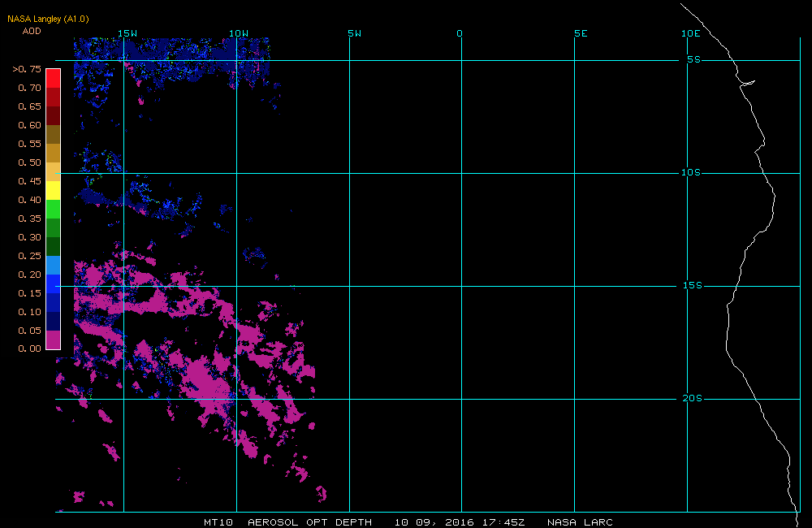Viewport: 812px width, 528px height.
Task: Select the AOD label above the legend
Action: pos(32,31)
